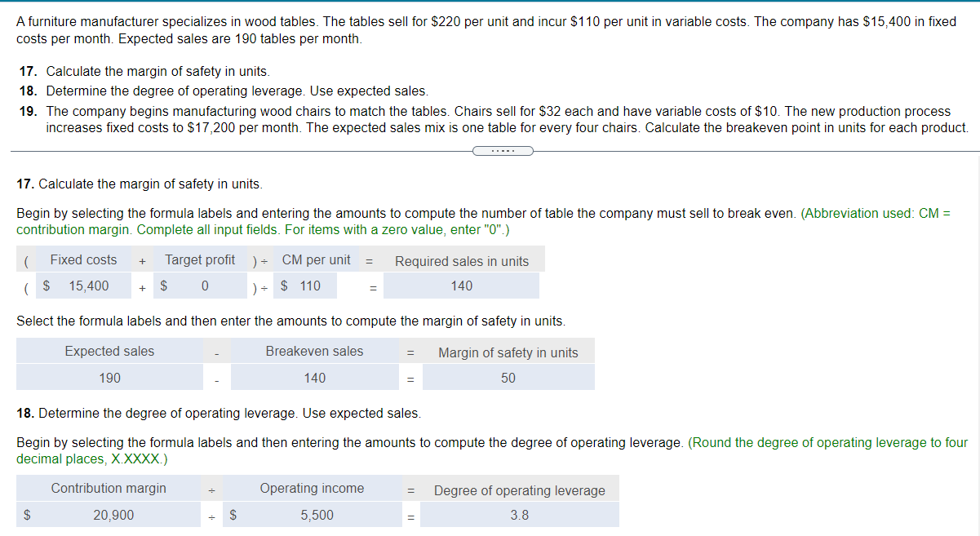Open the Operating income label selector

[x=312, y=488]
